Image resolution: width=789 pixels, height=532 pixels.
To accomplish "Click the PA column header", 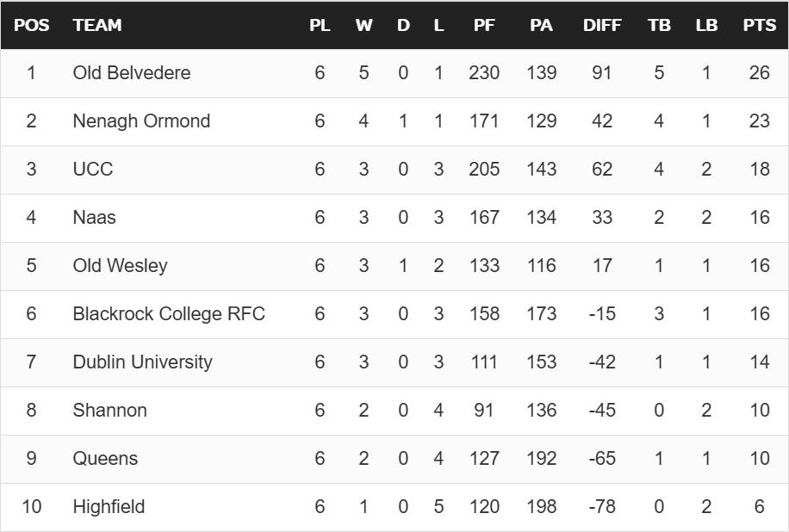I will point(541,25).
